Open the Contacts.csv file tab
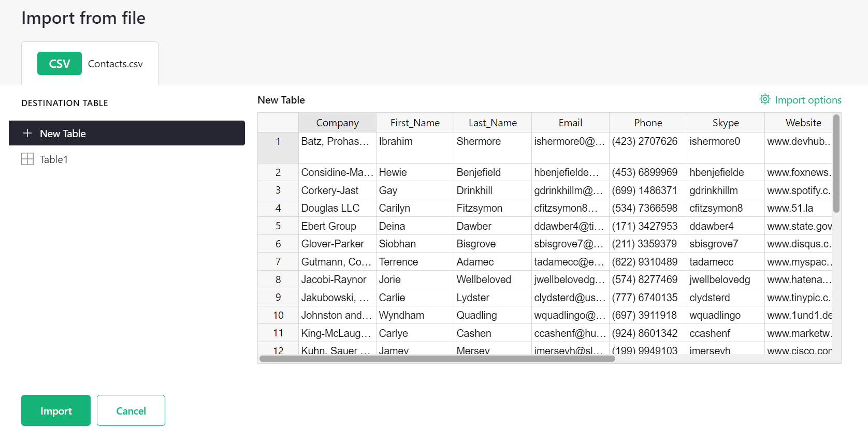Image resolution: width=868 pixels, height=443 pixels. point(115,64)
